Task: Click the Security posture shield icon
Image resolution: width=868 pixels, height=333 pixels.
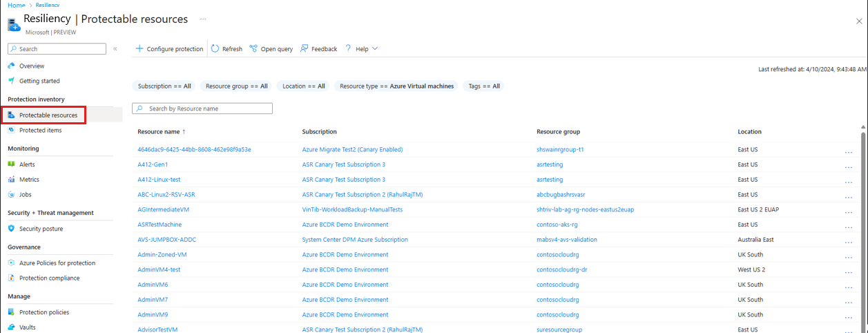Action: tap(12, 229)
